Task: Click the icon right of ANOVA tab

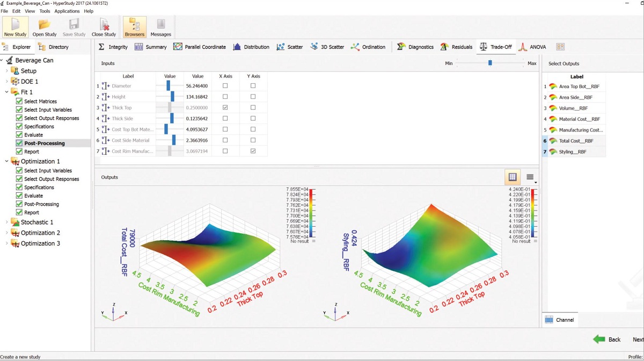Action: point(560,47)
